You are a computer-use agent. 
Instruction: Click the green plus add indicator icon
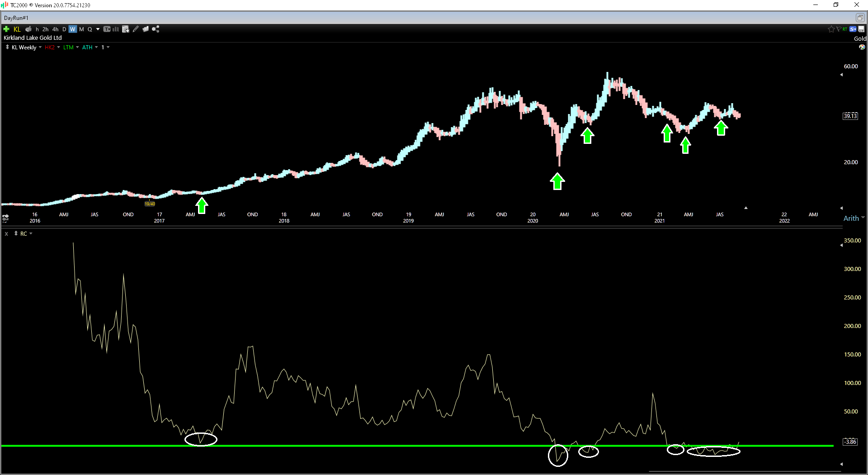pyautogui.click(x=6, y=29)
